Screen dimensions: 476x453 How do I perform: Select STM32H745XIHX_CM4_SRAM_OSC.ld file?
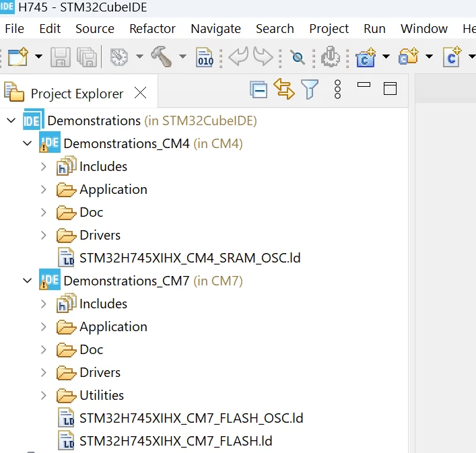pyautogui.click(x=190, y=258)
